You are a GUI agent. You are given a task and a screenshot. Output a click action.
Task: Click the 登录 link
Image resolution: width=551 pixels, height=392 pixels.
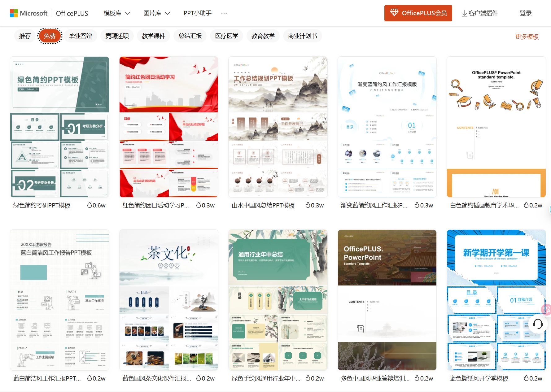[526, 13]
